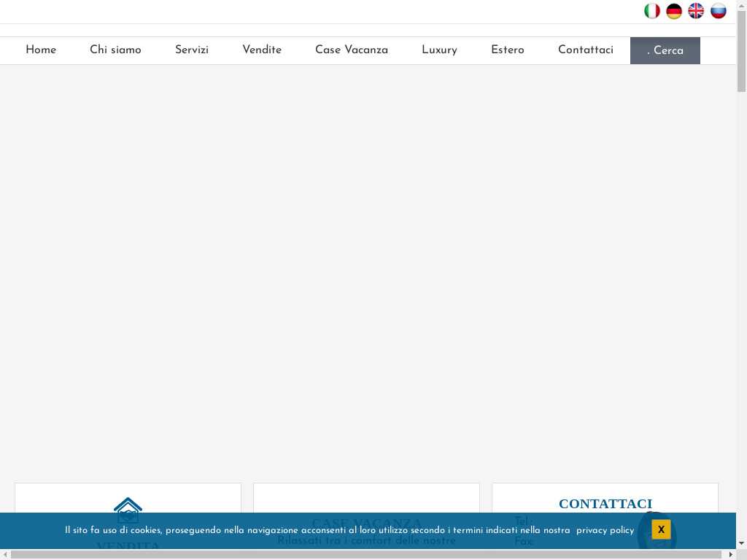Select the English UK flag
This screenshot has width=747, height=560.
[696, 11]
